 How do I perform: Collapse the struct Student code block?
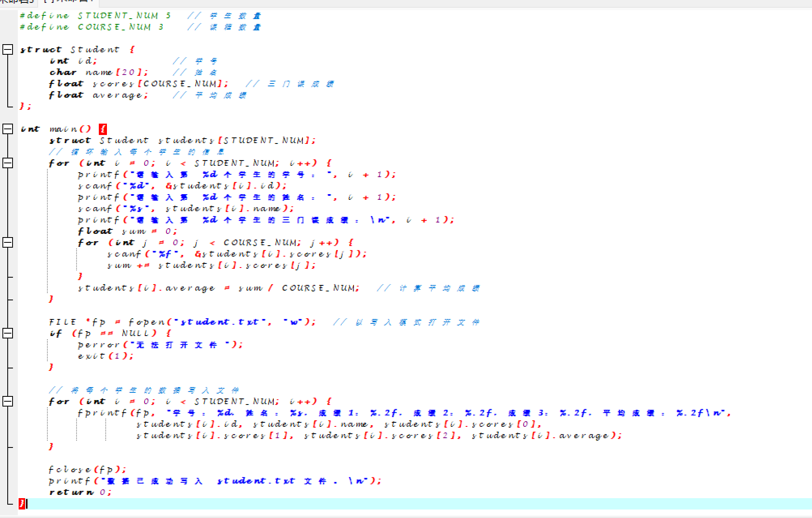[8, 49]
